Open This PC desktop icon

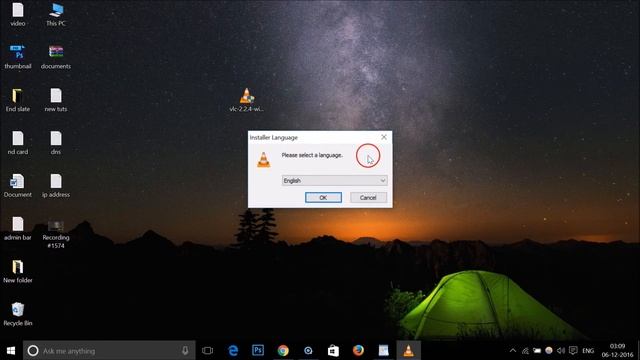pyautogui.click(x=56, y=15)
